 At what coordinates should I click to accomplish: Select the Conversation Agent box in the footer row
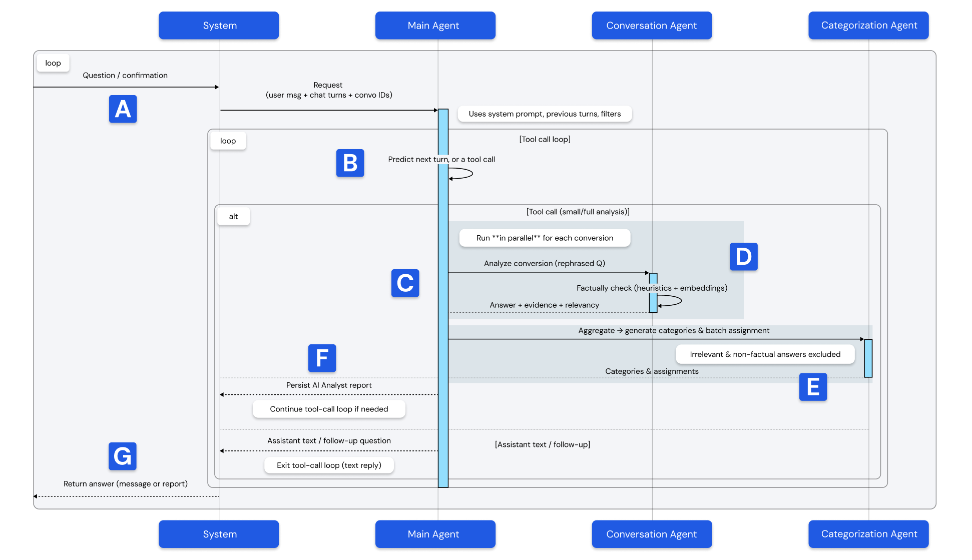coord(652,534)
